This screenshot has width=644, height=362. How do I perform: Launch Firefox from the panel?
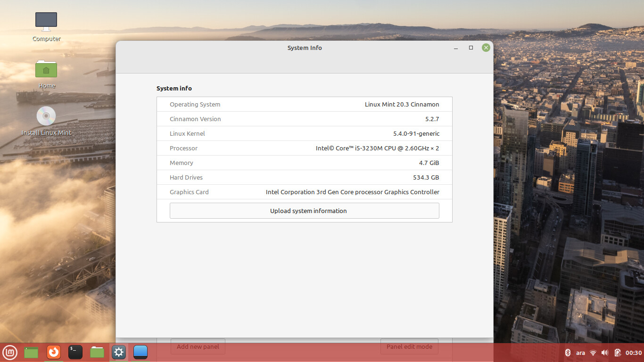point(54,352)
